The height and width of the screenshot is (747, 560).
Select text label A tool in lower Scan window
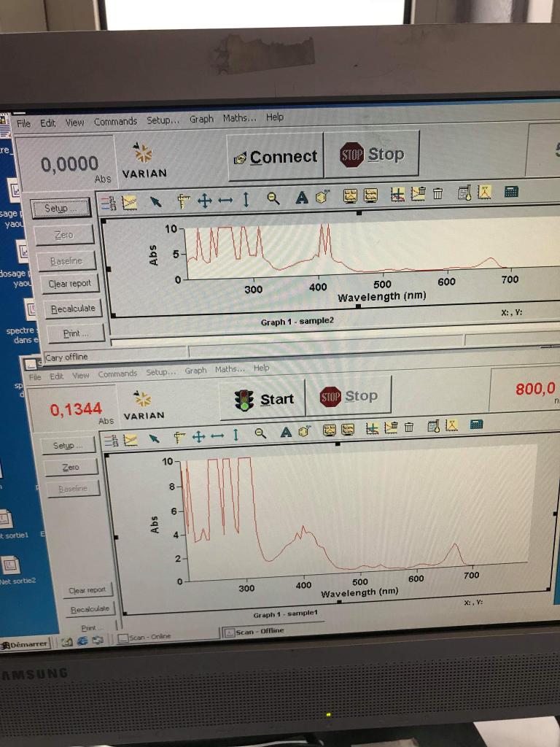tap(286, 432)
